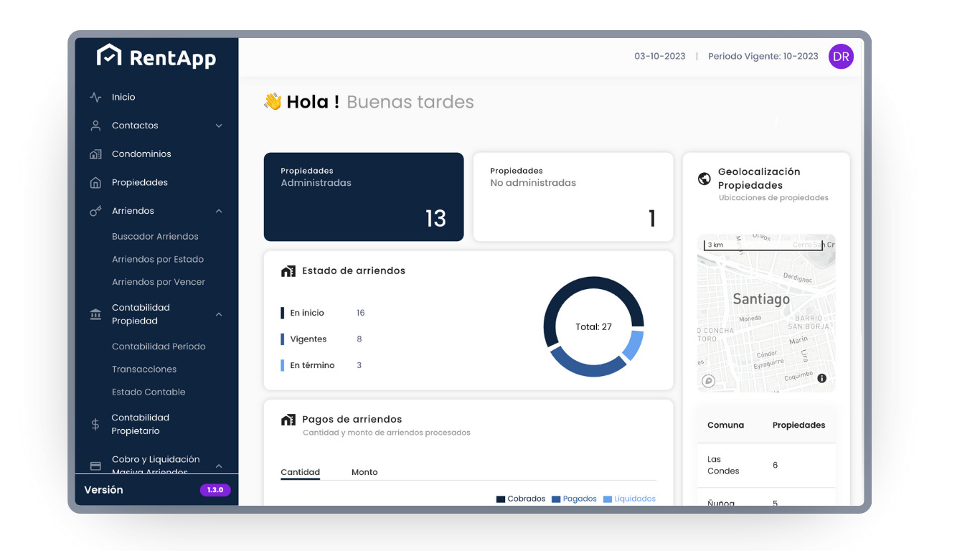Select the Cantidad tab
The width and height of the screenshot is (980, 551).
300,472
